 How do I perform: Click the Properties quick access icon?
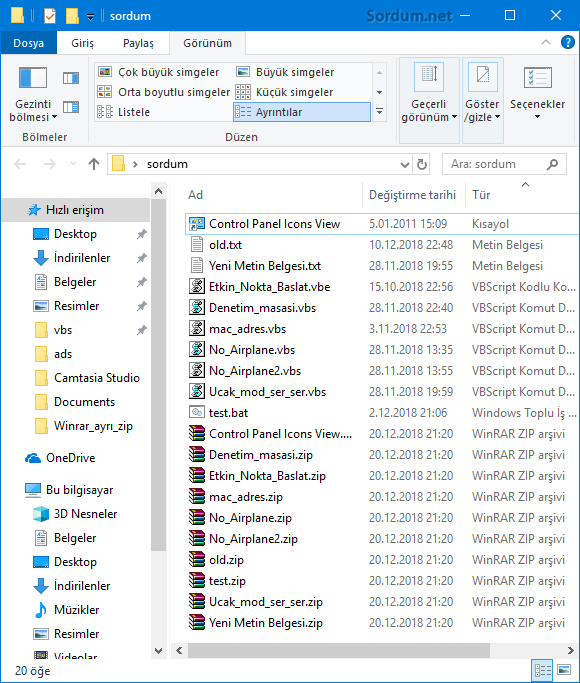[x=50, y=16]
